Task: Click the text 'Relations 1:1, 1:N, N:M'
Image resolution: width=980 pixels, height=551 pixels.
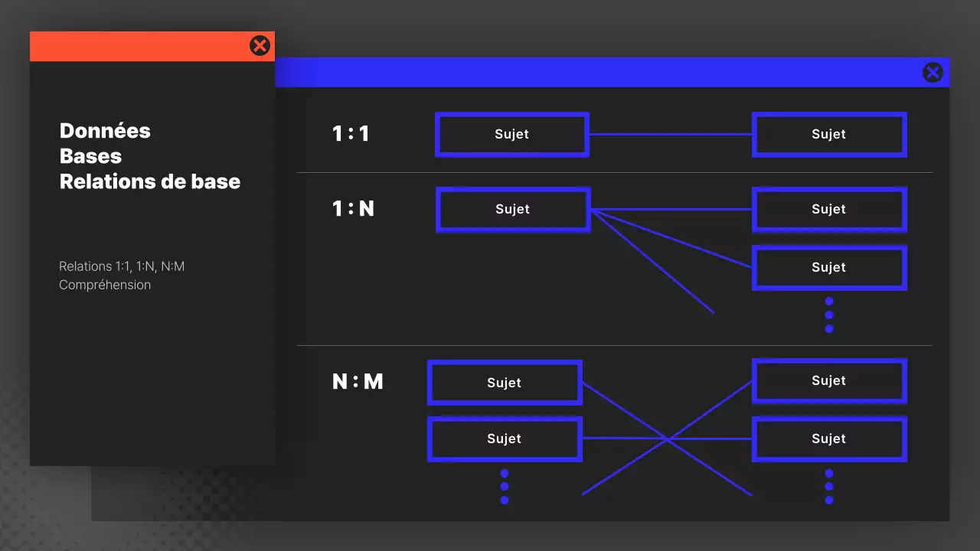Action: 122,266
